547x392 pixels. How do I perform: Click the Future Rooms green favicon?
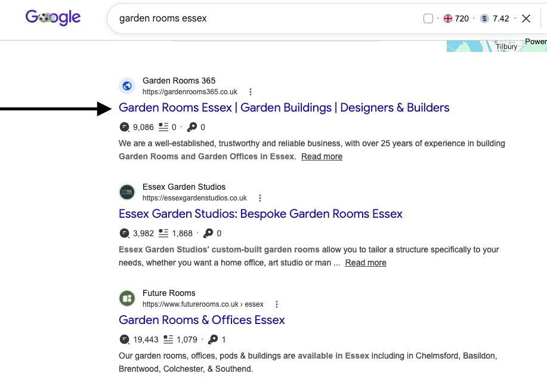(127, 298)
